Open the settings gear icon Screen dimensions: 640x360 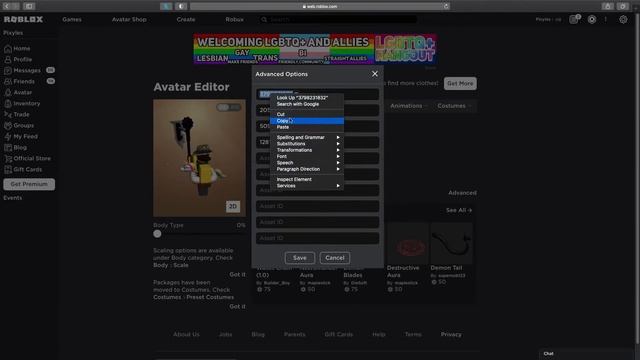click(623, 19)
